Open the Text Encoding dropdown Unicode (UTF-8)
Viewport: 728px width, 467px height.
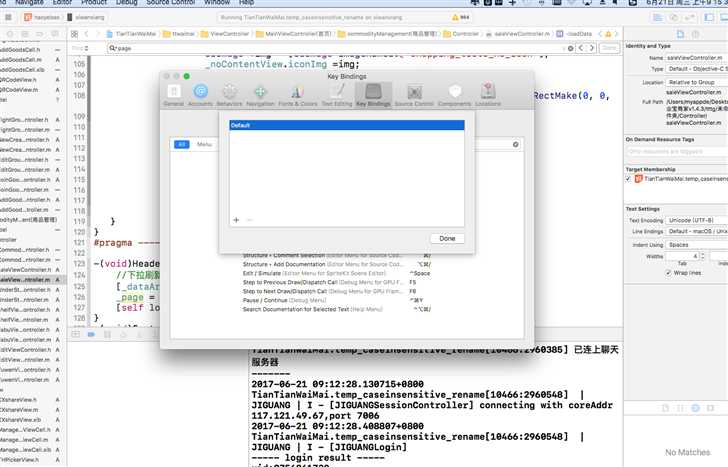(696, 220)
